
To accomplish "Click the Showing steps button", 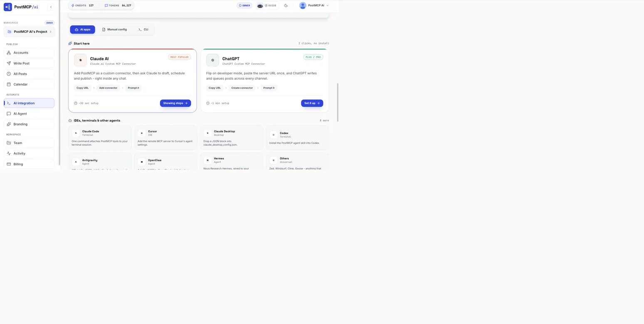I will (175, 103).
